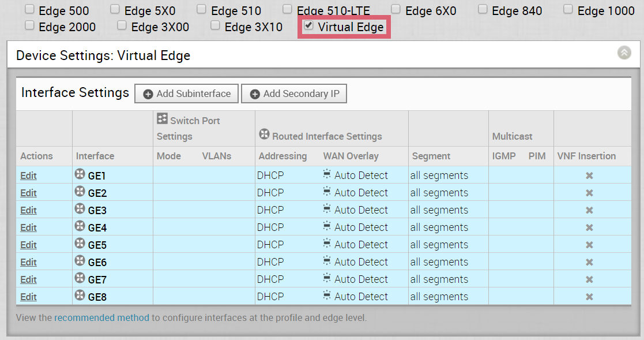The height and width of the screenshot is (340, 644).
Task: Click the Routed Interface Settings header icon
Action: [264, 135]
